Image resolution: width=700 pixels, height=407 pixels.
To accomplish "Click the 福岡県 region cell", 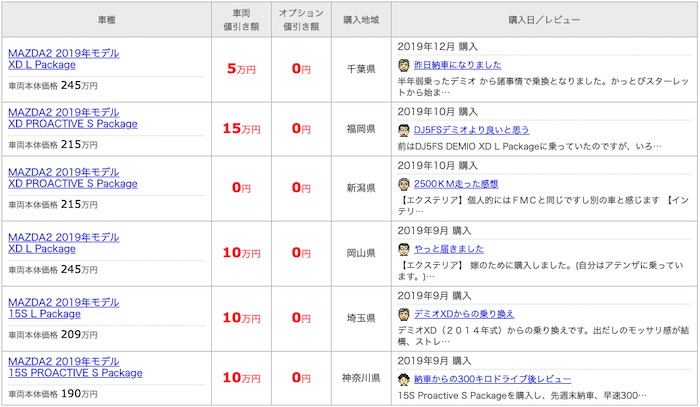I will pos(361,129).
